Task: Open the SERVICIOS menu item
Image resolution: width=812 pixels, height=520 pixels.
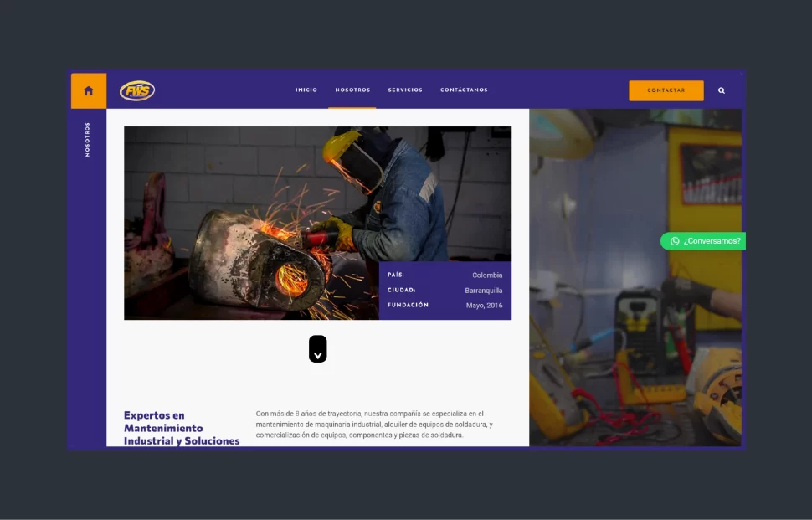Action: (405, 90)
